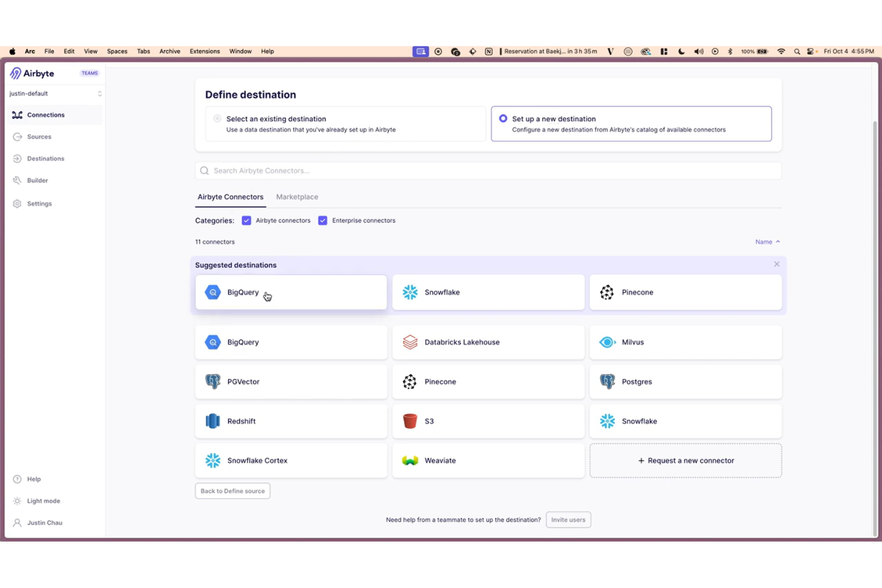Viewport: 882px width, 588px height.
Task: Click the Snowflake Cortex connector icon
Action: click(213, 461)
